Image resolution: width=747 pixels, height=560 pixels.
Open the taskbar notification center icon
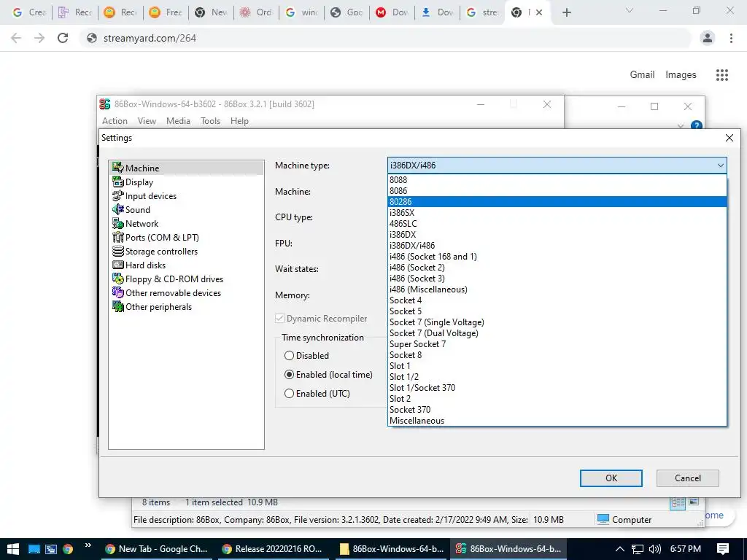(723, 549)
